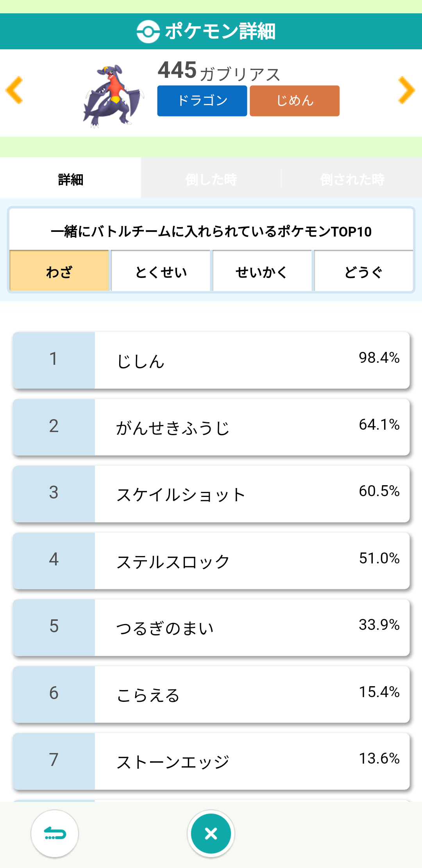Tap the スケイルショット ranking row
This screenshot has height=868, width=422.
pos(211,494)
